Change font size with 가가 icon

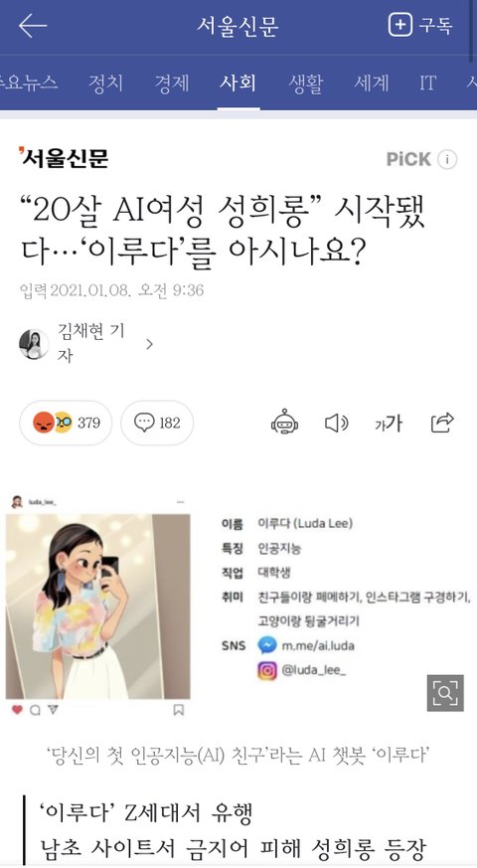click(x=389, y=424)
